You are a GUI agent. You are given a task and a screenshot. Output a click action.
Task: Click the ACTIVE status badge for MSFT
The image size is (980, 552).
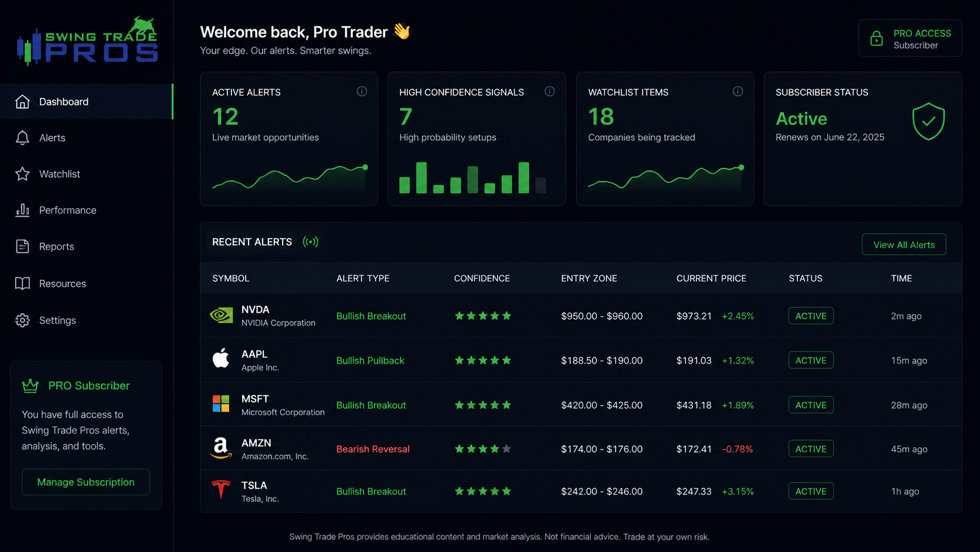(x=811, y=405)
